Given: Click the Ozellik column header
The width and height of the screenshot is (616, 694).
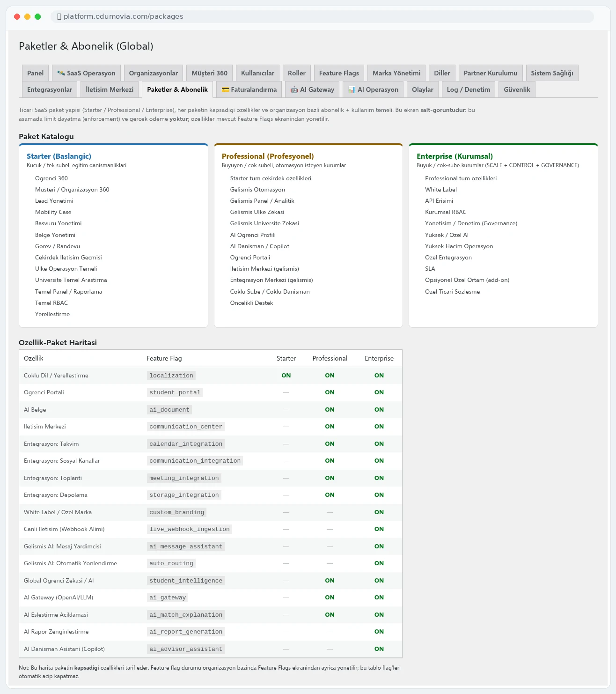Looking at the screenshot, I should point(34,358).
